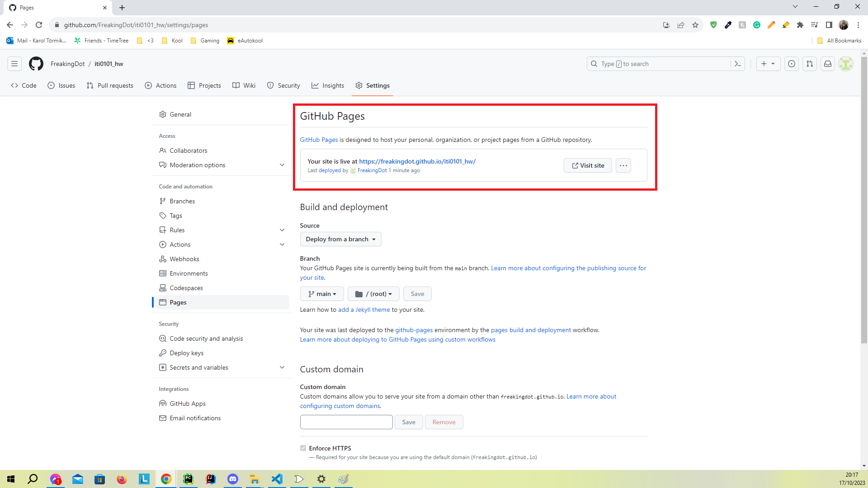This screenshot has width=868, height=488.
Task: Open the Insights tab
Action: pyautogui.click(x=328, y=85)
